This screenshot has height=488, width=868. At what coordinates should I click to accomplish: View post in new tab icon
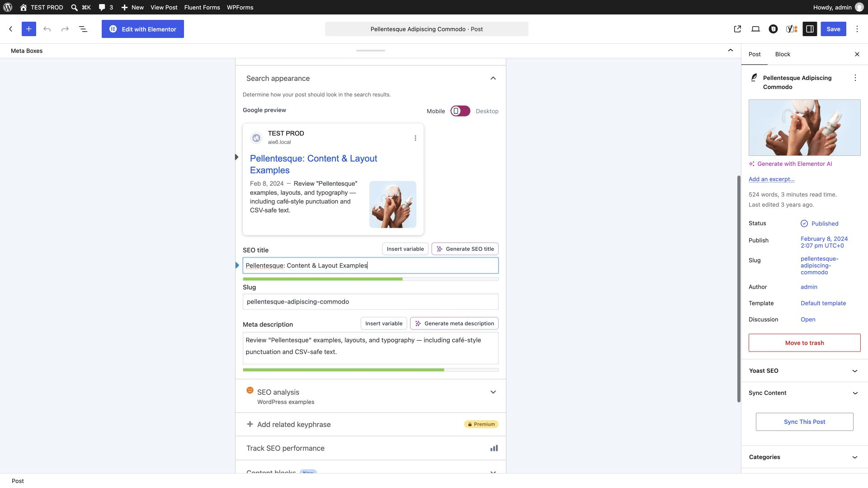pyautogui.click(x=737, y=29)
